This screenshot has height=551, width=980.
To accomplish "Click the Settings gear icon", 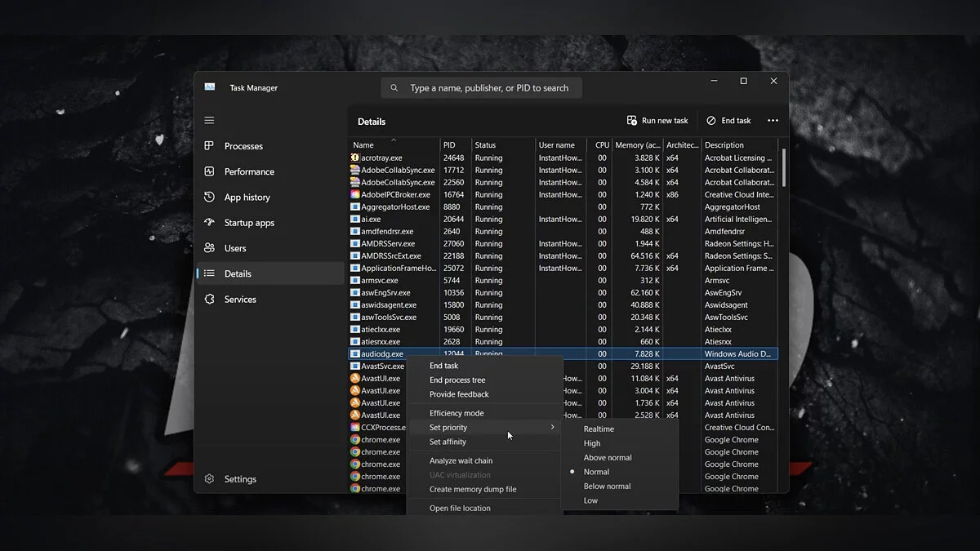I will (209, 479).
